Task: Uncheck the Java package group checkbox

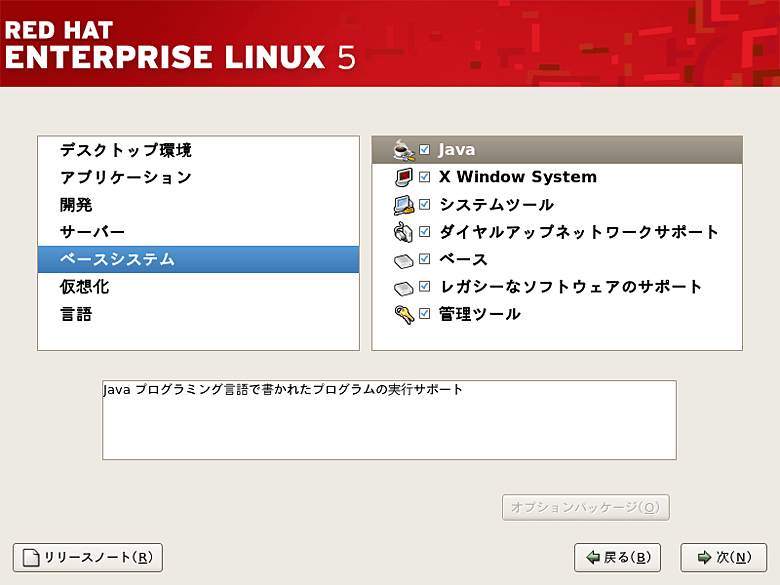Action: (x=425, y=150)
